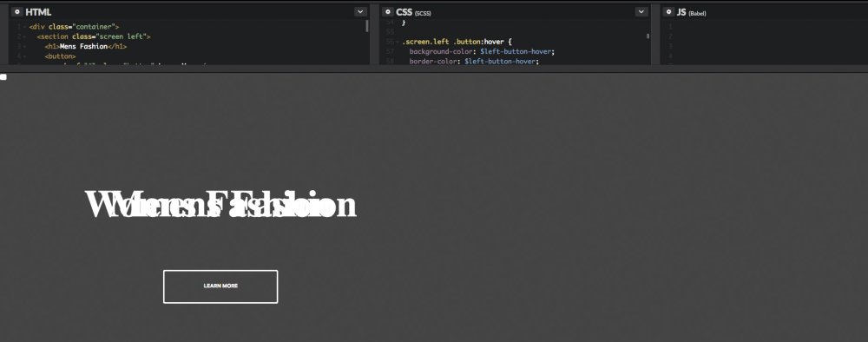Click the CSS editor scrollbar thumb
This screenshot has width=868, height=342.
pos(648,36)
